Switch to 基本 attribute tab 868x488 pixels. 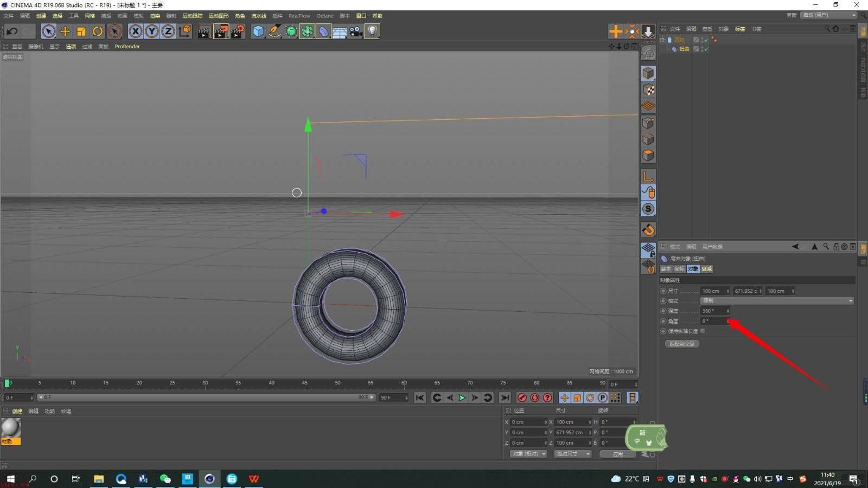[x=666, y=269]
